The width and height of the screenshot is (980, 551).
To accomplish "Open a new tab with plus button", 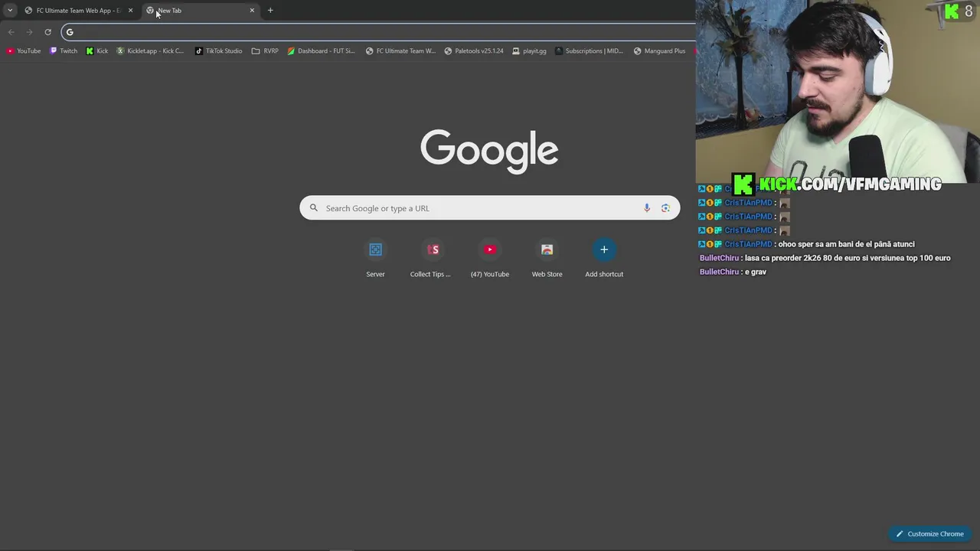I will 270,11.
